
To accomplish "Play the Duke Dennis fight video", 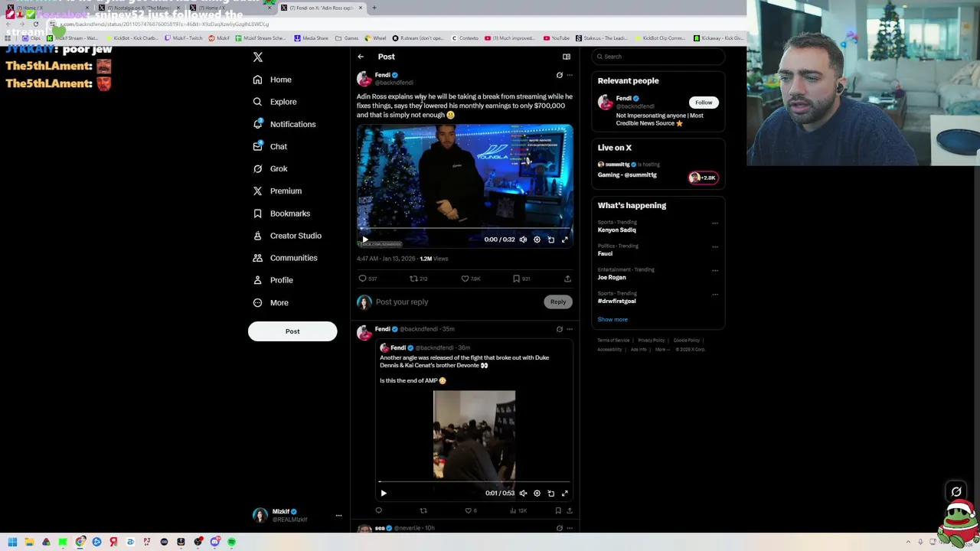I will pos(384,494).
